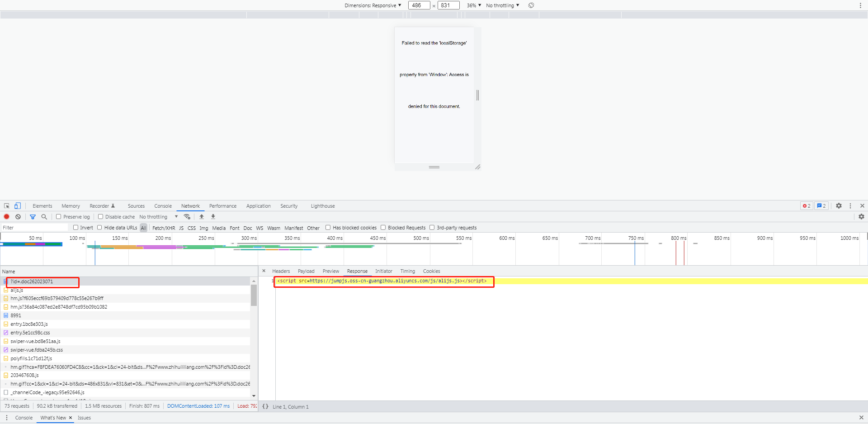This screenshot has width=868, height=424.
Task: Check the 3rd-party requests checkbox
Action: [432, 228]
